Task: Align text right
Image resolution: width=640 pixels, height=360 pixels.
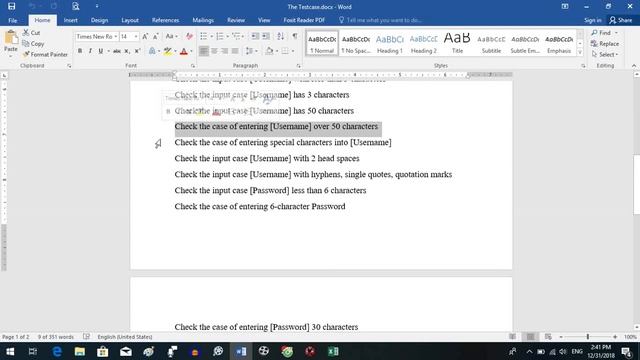Action: pos(224,51)
